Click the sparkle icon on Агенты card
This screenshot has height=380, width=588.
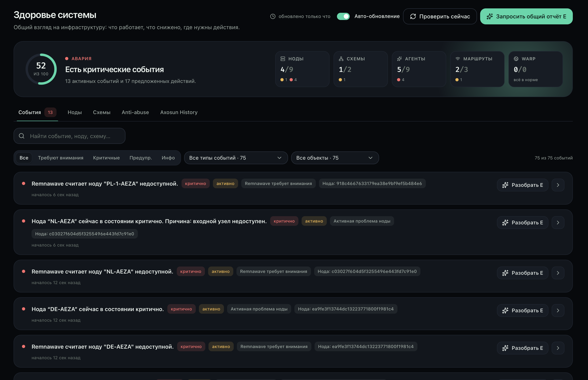coord(399,59)
